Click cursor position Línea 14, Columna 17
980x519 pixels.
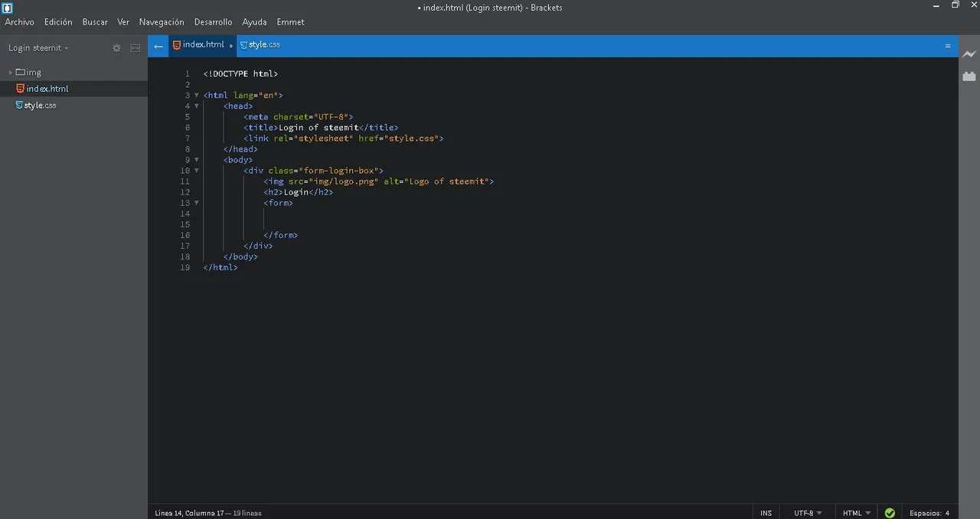pos(190,513)
